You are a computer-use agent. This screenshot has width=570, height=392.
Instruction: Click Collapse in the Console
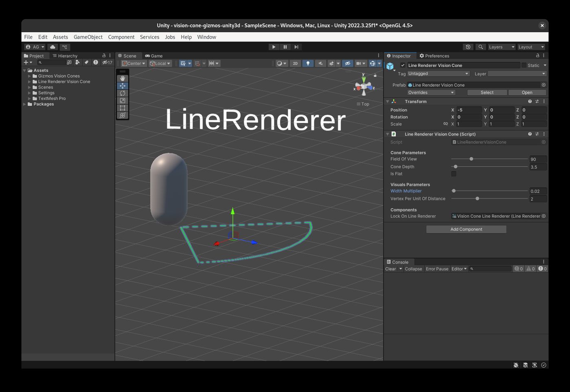click(413, 269)
